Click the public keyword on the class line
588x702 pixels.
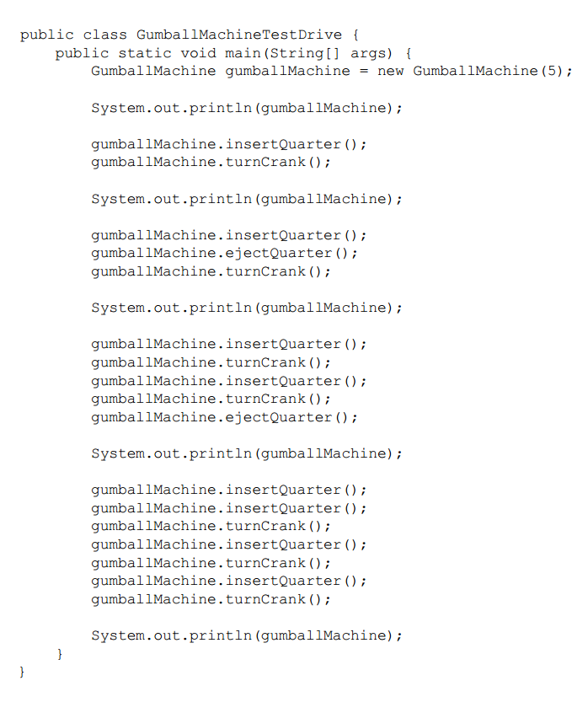pos(46,35)
